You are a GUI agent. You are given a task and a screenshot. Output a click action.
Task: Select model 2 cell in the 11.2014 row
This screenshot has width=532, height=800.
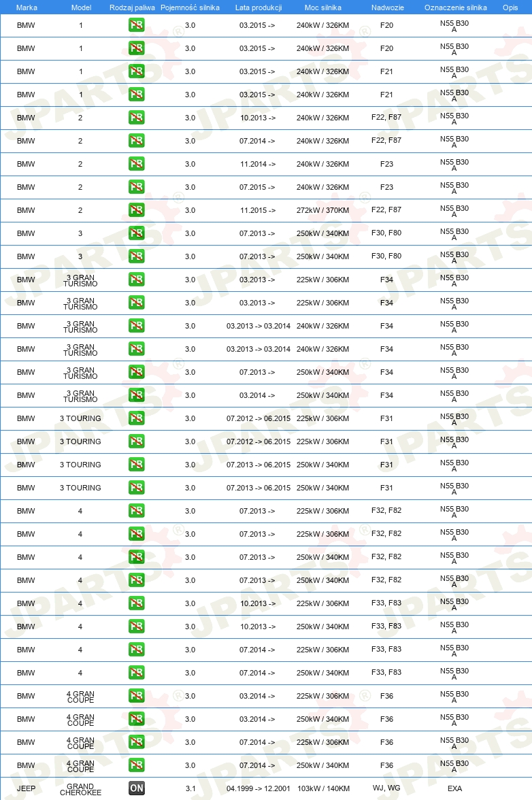[80, 165]
